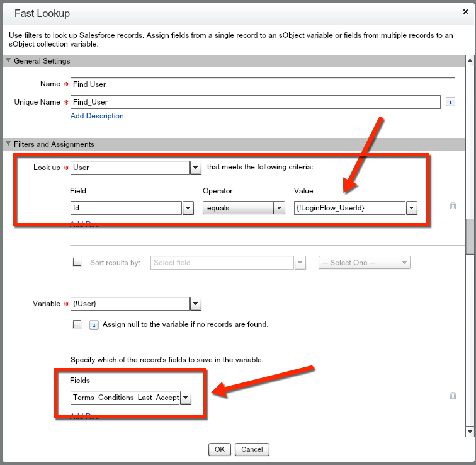Image resolution: width=476 pixels, height=465 pixels.
Task: Collapse the Filters and Assignments section
Action: (8, 144)
